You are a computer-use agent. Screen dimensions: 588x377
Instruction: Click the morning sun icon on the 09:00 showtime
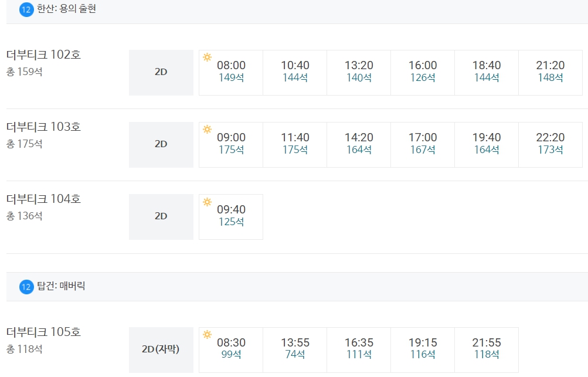pyautogui.click(x=207, y=130)
